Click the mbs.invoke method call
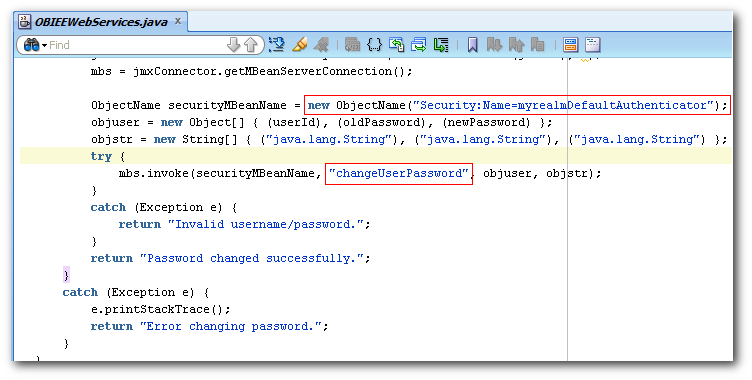Image resolution: width=752 pixels, height=380 pixels. pos(154,173)
